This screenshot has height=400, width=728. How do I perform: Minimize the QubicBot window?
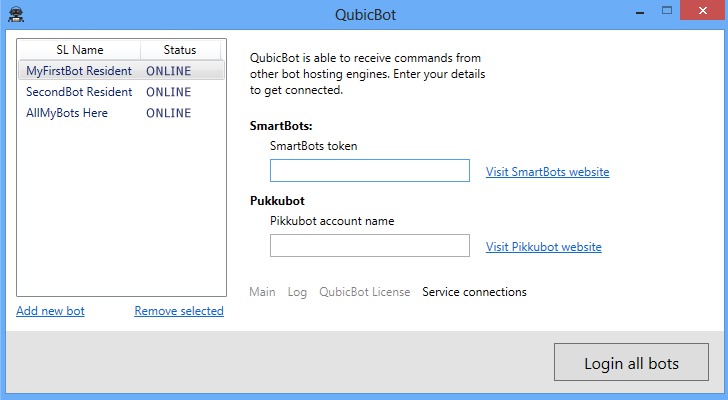coord(640,11)
